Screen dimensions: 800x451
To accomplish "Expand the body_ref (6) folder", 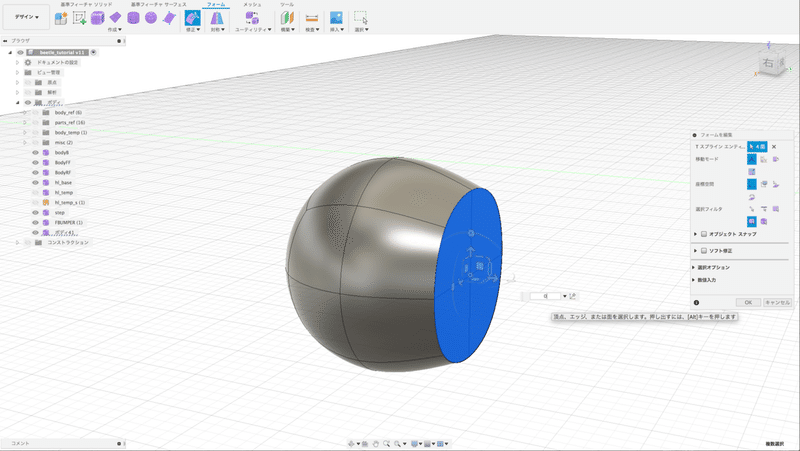I will 24,112.
